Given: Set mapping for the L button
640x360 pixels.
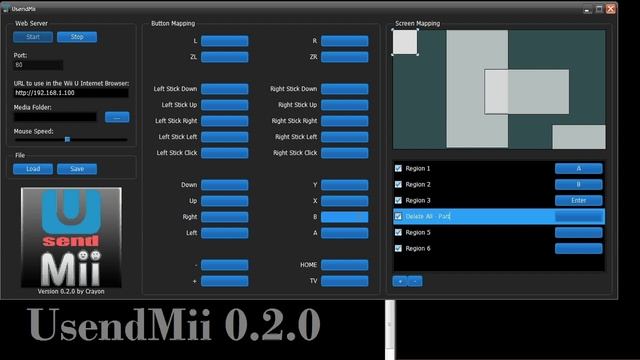Looking at the screenshot, I should 224,41.
